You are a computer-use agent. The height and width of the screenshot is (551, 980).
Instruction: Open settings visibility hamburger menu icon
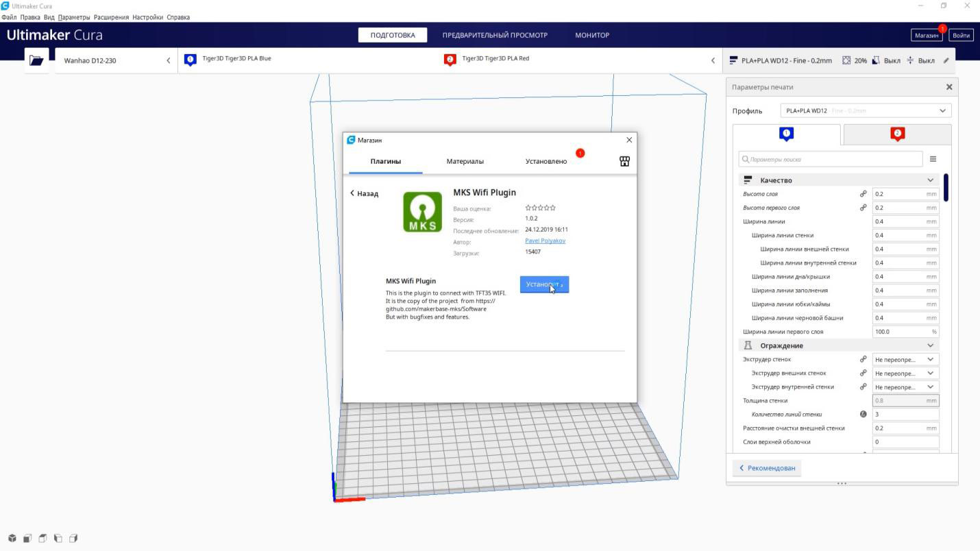pyautogui.click(x=933, y=159)
